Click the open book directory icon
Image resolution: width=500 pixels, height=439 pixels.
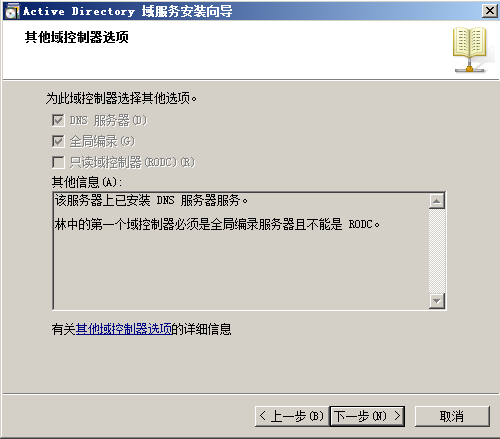470,50
